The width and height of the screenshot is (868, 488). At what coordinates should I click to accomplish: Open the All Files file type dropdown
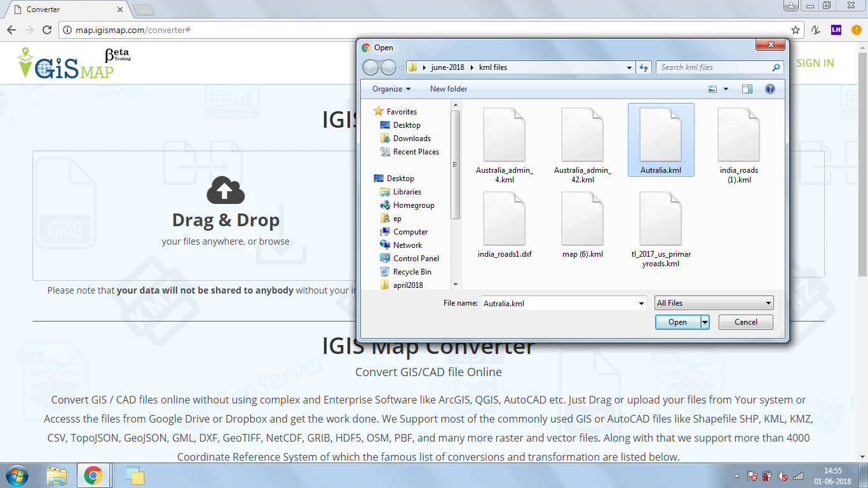point(714,302)
